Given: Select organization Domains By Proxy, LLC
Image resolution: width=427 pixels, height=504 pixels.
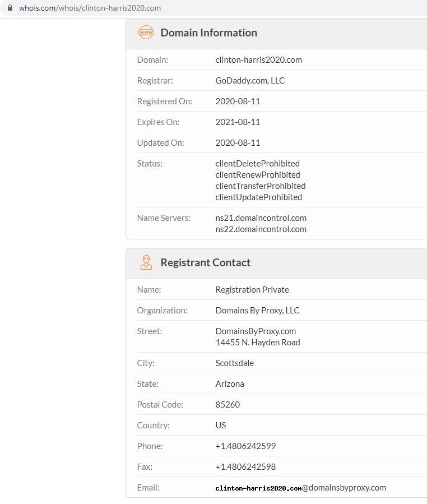Looking at the screenshot, I should click(257, 311).
